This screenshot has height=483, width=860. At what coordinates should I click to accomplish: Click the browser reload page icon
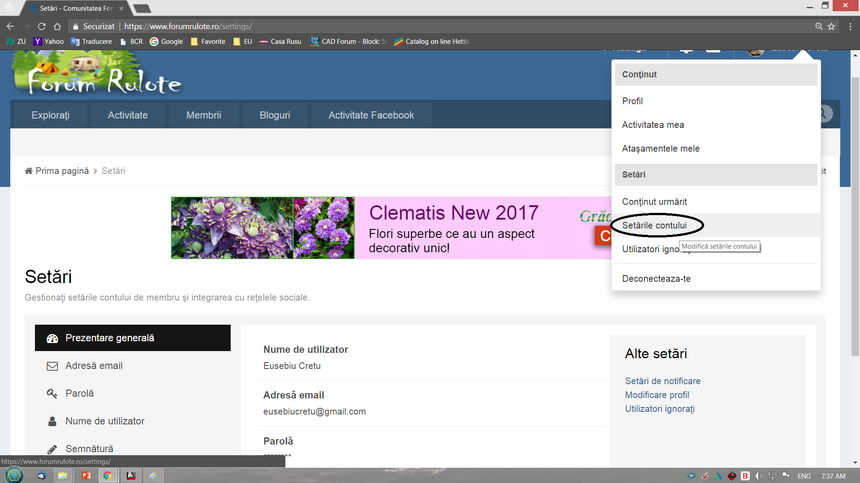point(41,26)
